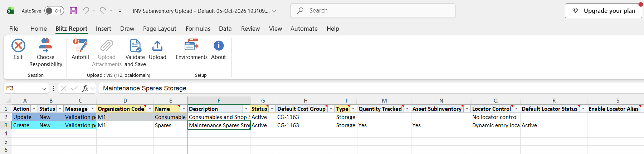Click the Name Box showing F3
This screenshot has width=644, height=154.
click(22, 88)
